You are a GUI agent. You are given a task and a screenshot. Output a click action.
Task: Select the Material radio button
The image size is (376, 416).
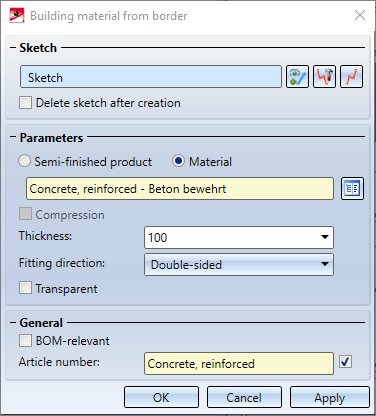point(179,161)
